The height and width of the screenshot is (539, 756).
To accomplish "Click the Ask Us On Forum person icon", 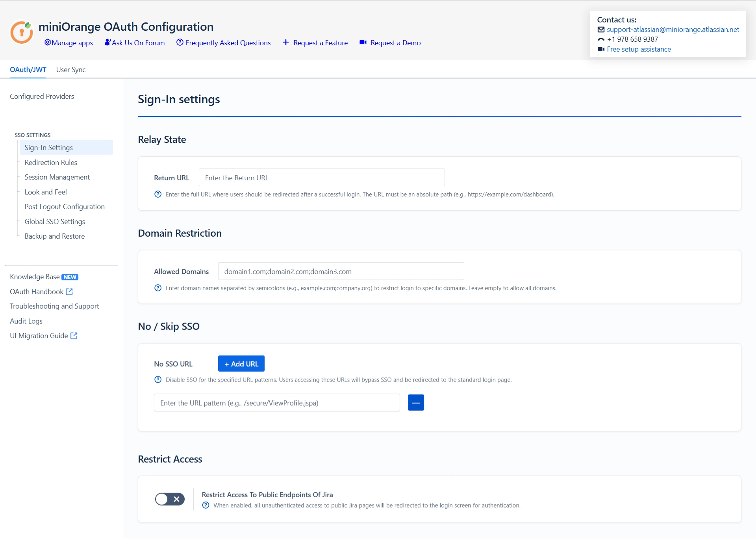I will pyautogui.click(x=107, y=43).
